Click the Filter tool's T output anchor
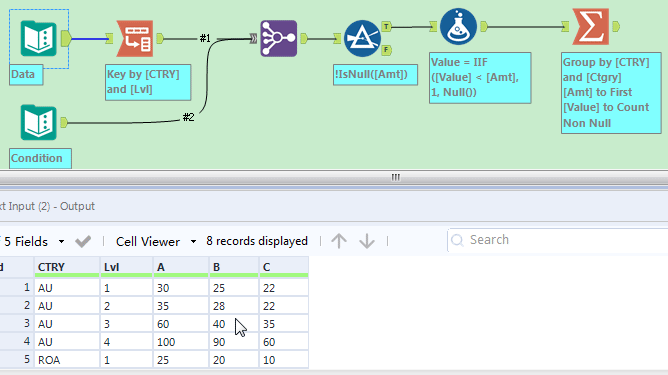This screenshot has height=375, width=668. tap(386, 26)
